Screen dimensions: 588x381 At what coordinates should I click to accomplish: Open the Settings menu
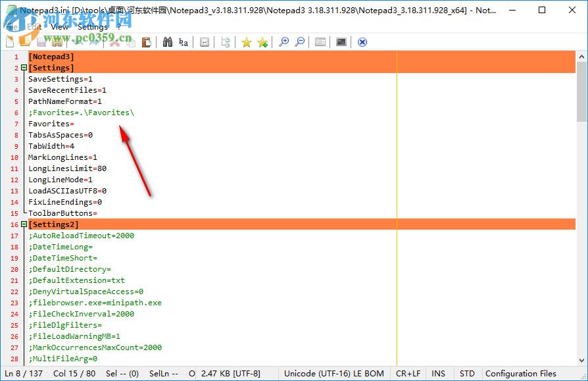(x=93, y=26)
